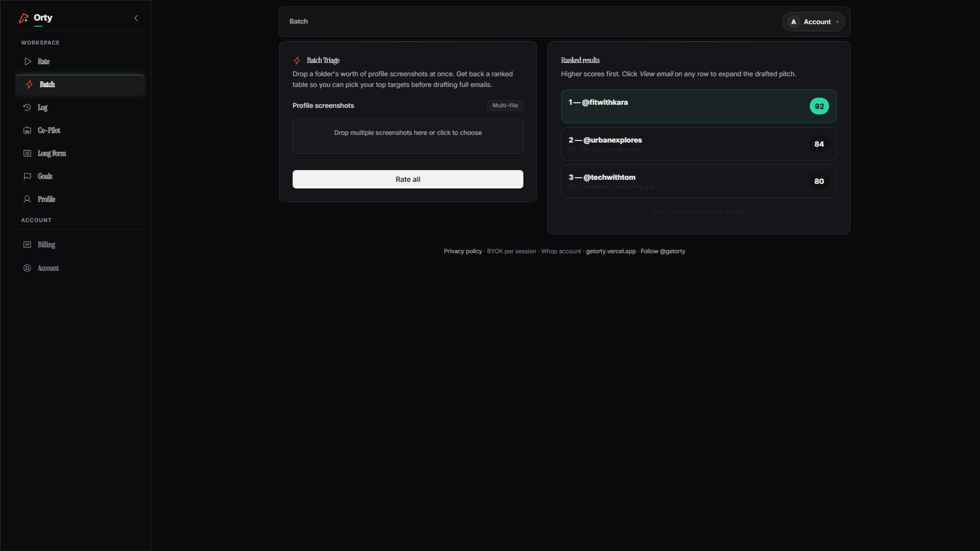This screenshot has height=551, width=980.
Task: Open Goals in the sidebar
Action: click(80, 176)
